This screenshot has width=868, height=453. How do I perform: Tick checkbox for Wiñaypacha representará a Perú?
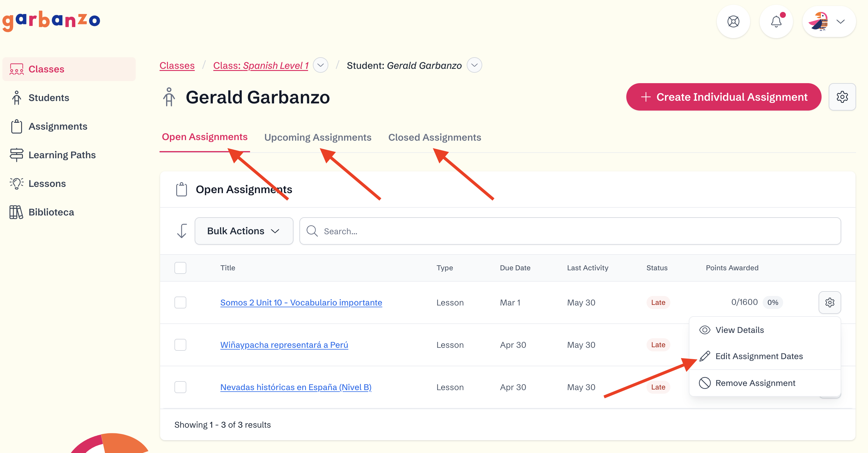tap(180, 345)
